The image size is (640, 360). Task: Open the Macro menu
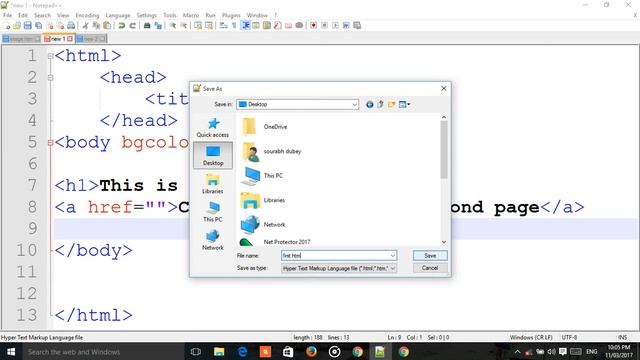191,15
